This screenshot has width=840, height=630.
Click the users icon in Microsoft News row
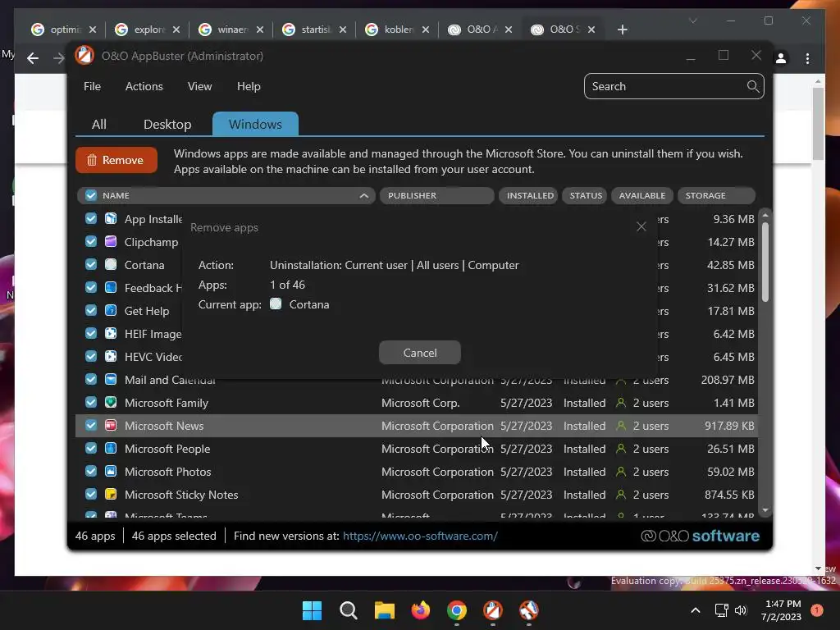[621, 426]
